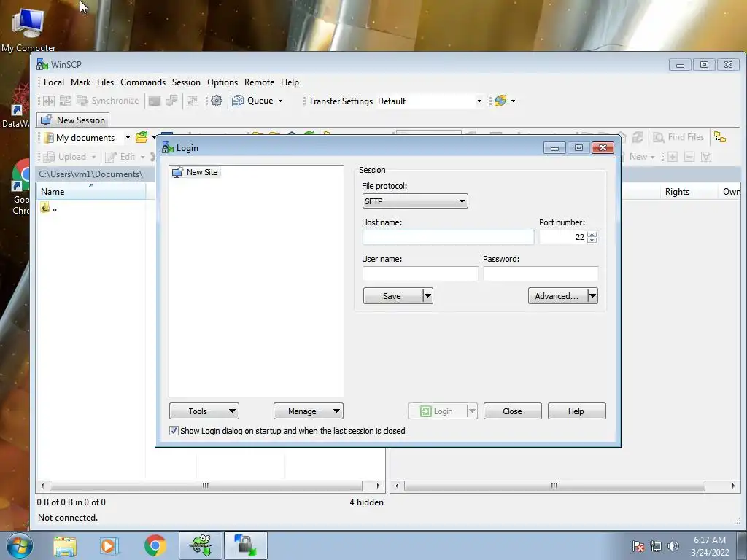Image resolution: width=747 pixels, height=560 pixels.
Task: Expand the Login button dropdown arrow
Action: 472,411
